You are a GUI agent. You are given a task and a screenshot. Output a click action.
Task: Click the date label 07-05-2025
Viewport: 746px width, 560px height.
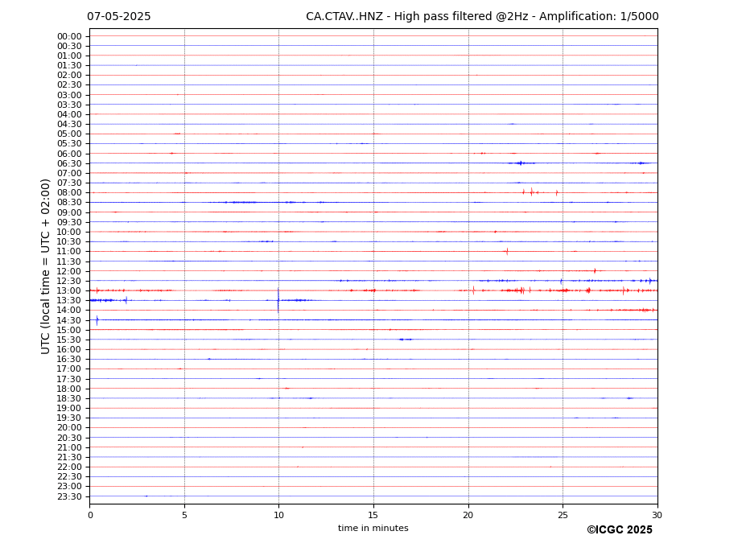[118, 17]
